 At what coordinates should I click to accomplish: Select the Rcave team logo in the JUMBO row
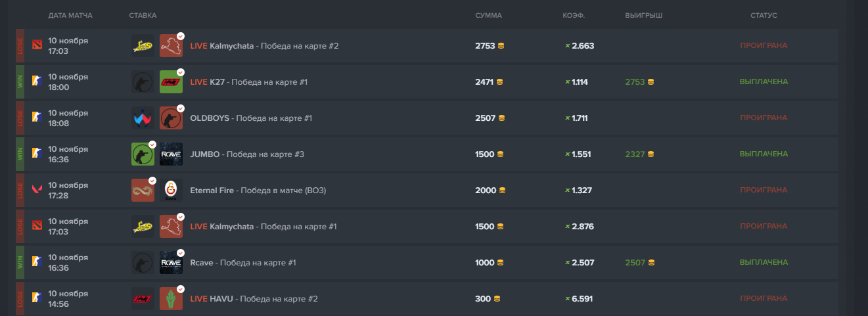click(171, 154)
